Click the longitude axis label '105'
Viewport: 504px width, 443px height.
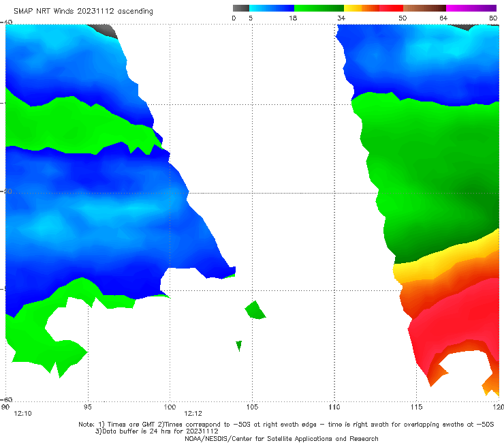click(252, 407)
